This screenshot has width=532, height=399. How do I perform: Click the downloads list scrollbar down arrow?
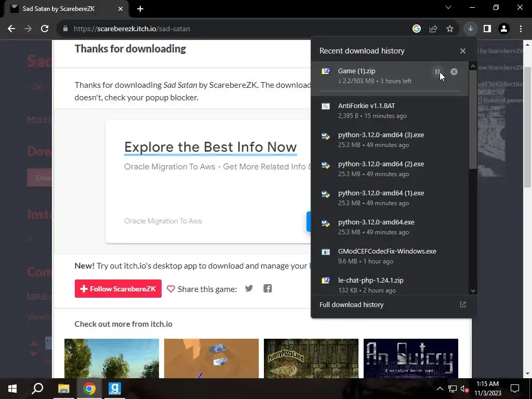(473, 291)
